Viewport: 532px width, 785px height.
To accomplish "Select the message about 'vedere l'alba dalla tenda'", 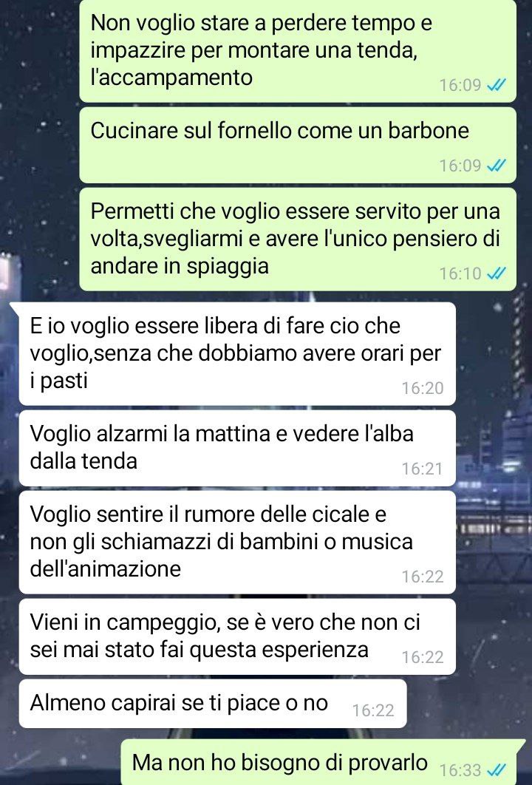I will (x=237, y=448).
